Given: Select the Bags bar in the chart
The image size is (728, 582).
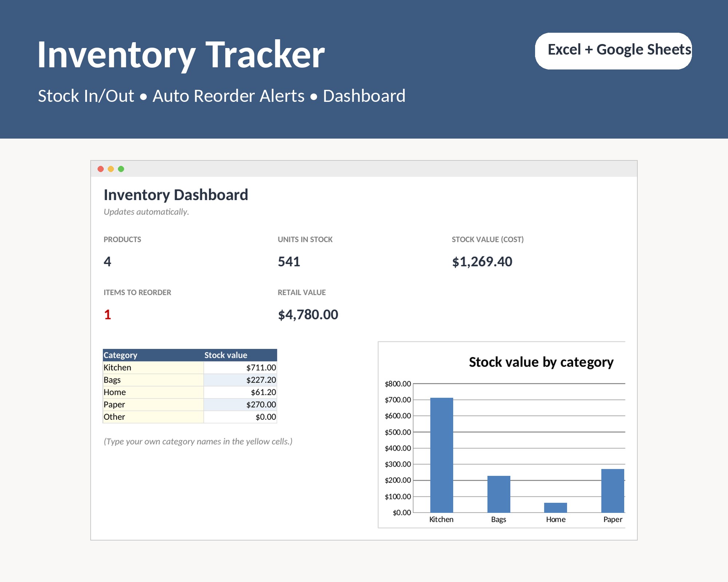Looking at the screenshot, I should (x=499, y=494).
